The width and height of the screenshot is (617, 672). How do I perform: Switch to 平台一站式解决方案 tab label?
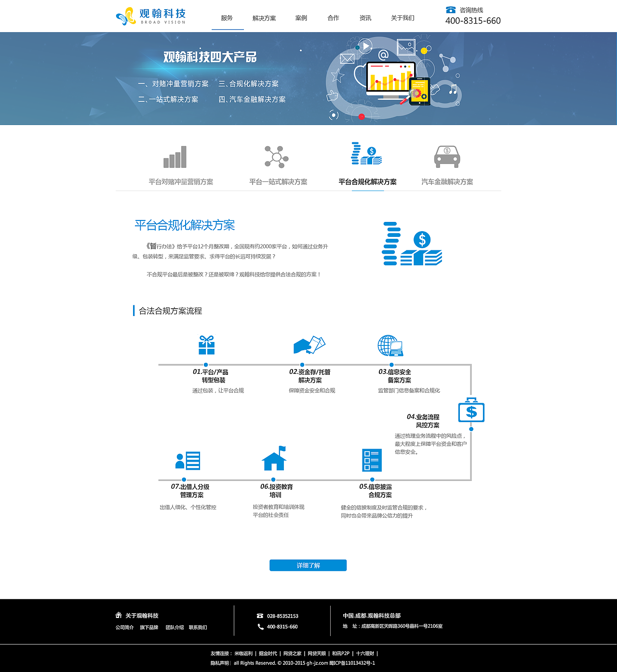pyautogui.click(x=278, y=182)
